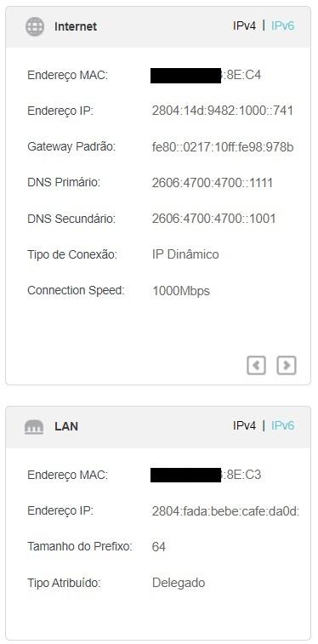Go to previous Internet info page arrow
Image resolution: width=318 pixels, height=644 pixels.
pyautogui.click(x=256, y=365)
